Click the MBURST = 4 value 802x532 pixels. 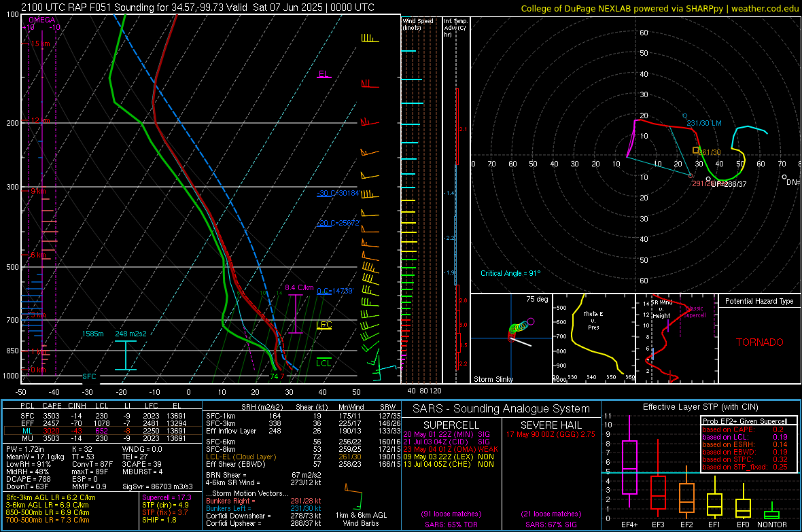point(142,472)
